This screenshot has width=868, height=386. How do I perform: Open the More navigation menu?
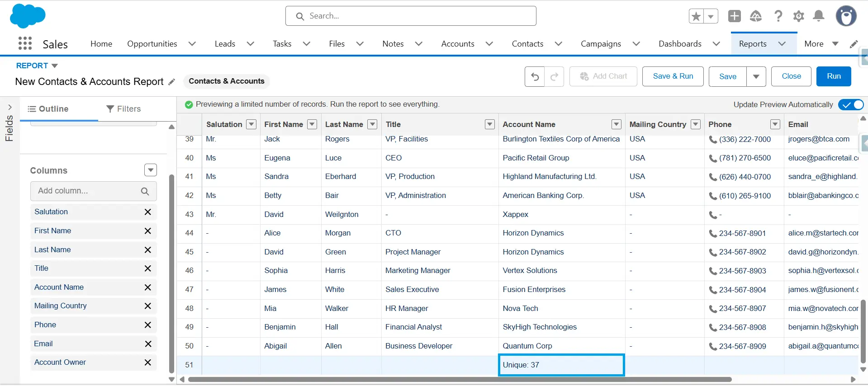821,44
